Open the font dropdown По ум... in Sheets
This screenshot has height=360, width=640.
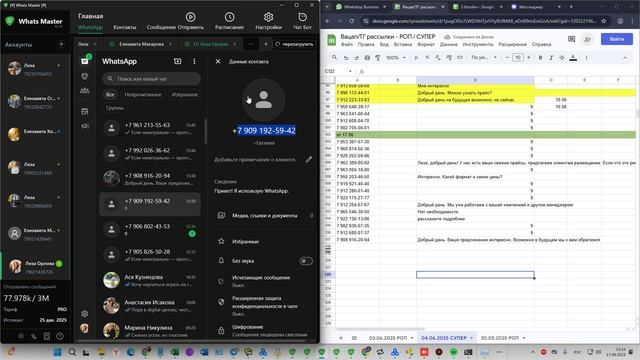tap(484, 58)
